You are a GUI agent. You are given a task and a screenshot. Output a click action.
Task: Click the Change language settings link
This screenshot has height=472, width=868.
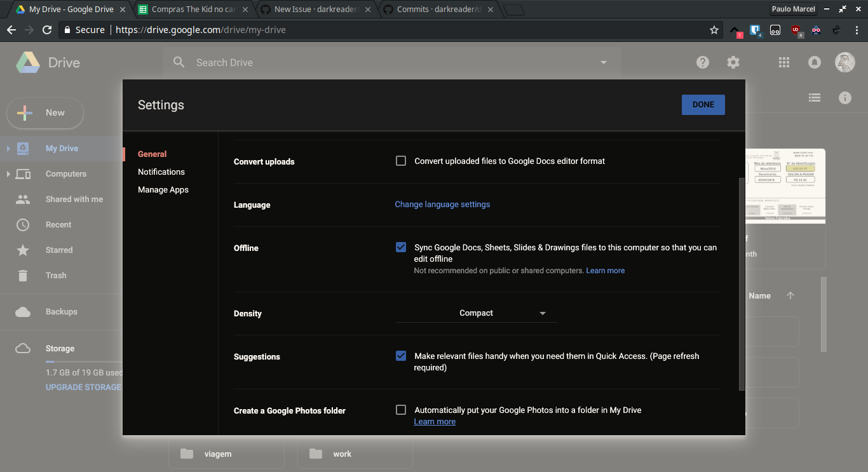[442, 204]
